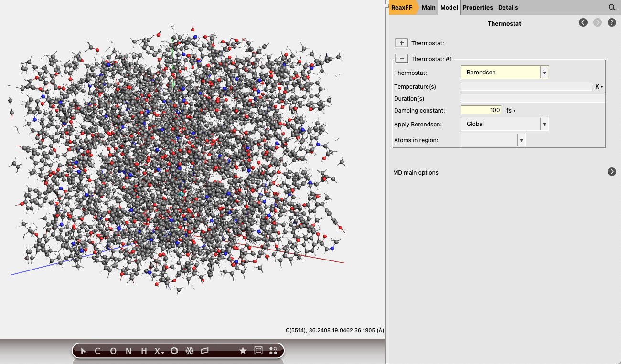Switch to the Properties tab
Screen dimensions: 621x364
pos(478,7)
